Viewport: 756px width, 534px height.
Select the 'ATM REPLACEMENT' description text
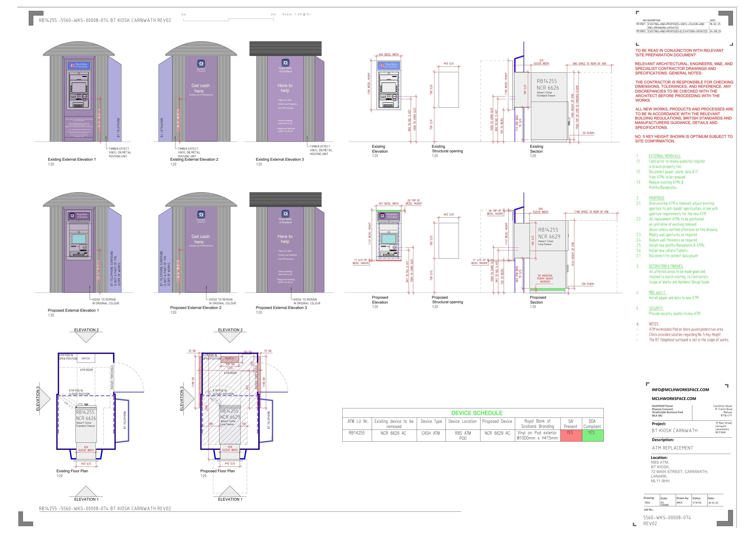pyautogui.click(x=672, y=448)
